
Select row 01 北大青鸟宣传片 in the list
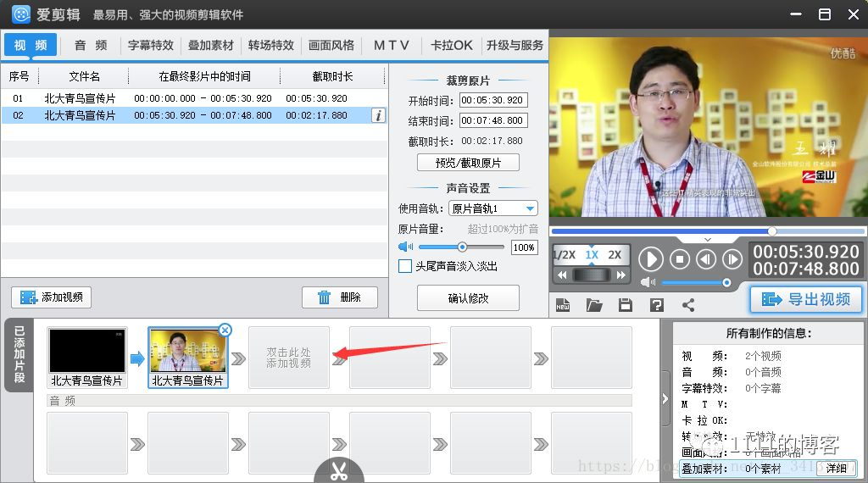(194, 98)
